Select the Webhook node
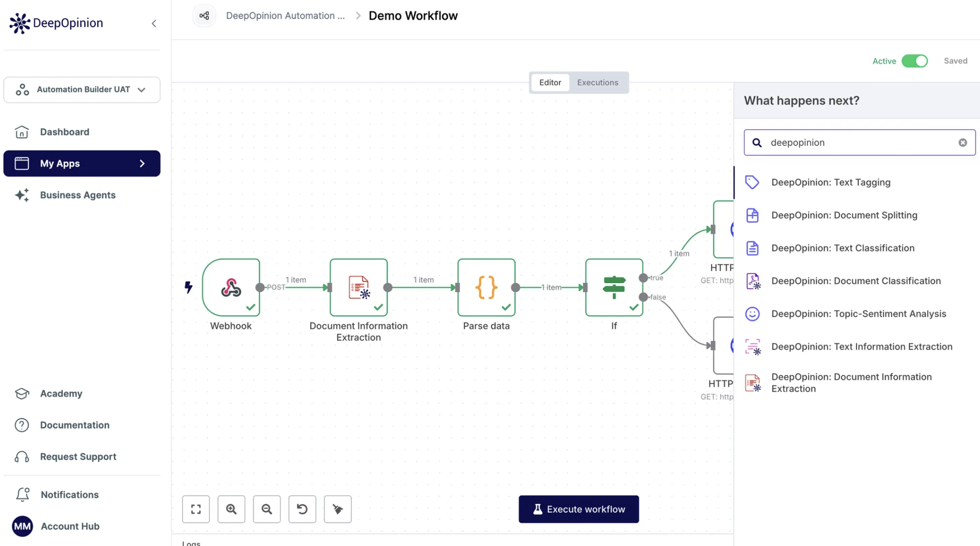Image resolution: width=980 pixels, height=546 pixels. 231,287
